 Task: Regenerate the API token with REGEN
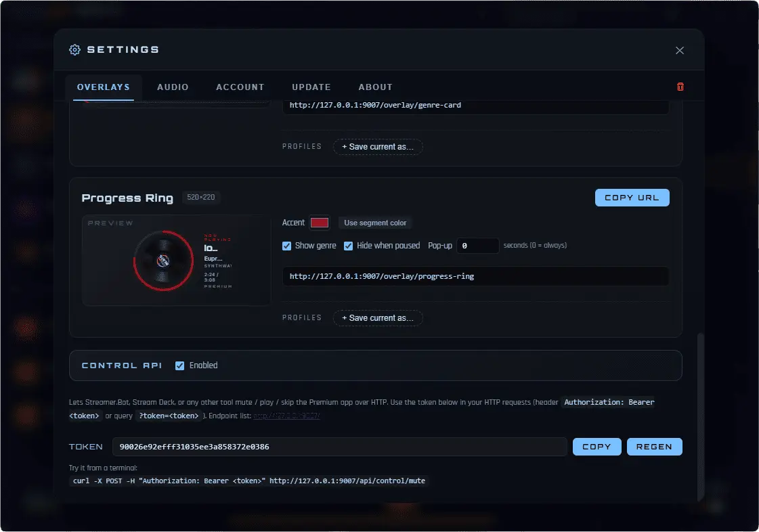(654, 447)
